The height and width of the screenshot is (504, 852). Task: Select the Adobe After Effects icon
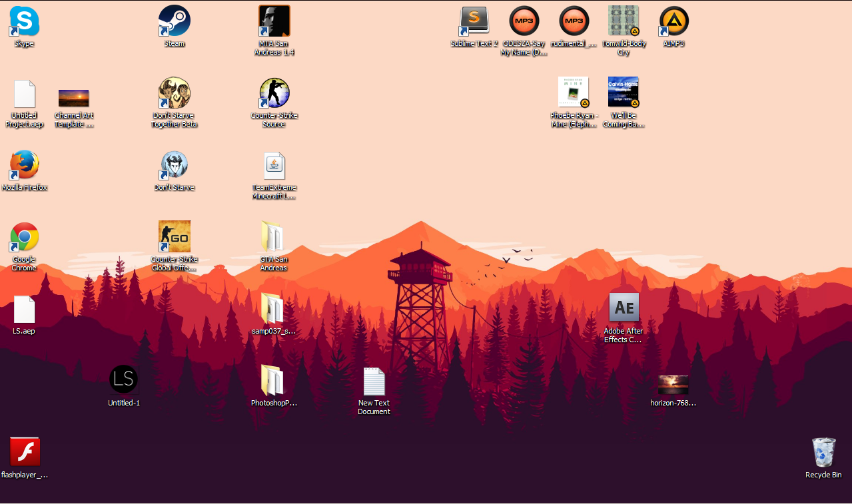coord(624,308)
